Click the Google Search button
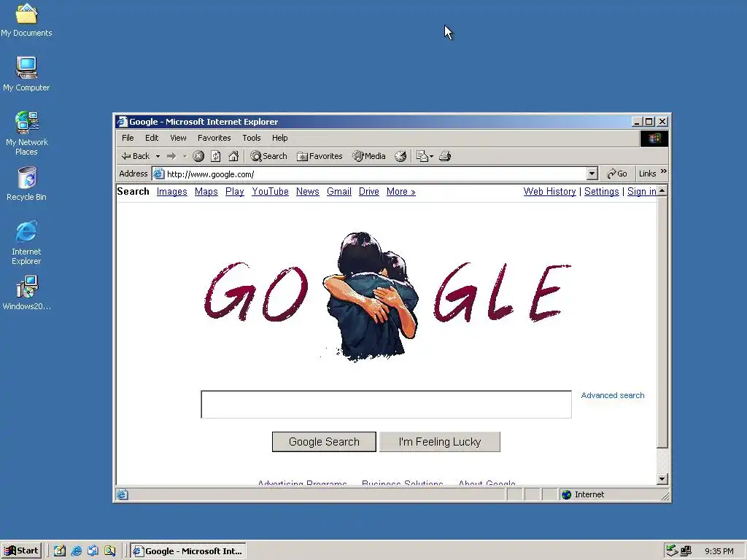Viewport: 747px width, 560px height. [x=324, y=442]
